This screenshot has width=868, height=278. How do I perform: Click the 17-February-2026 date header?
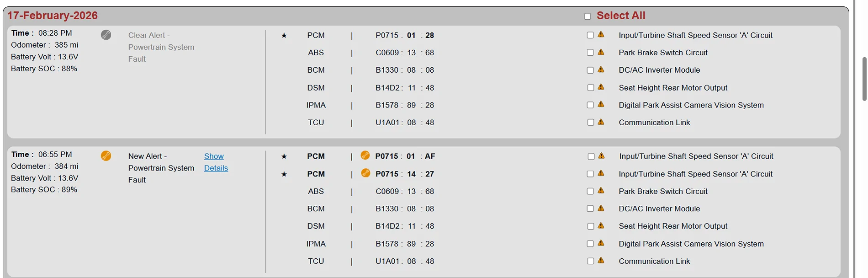pyautogui.click(x=53, y=16)
